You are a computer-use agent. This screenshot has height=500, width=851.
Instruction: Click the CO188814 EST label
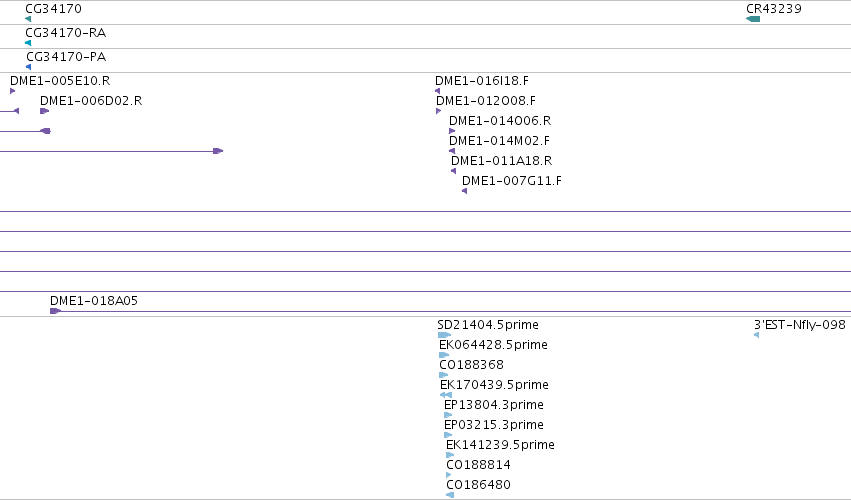coord(479,465)
